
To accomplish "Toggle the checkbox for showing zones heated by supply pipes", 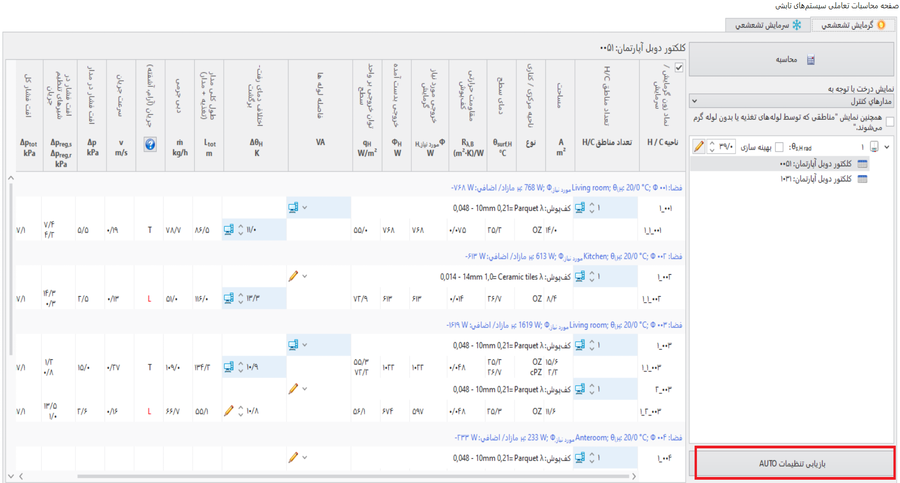I will (890, 122).
